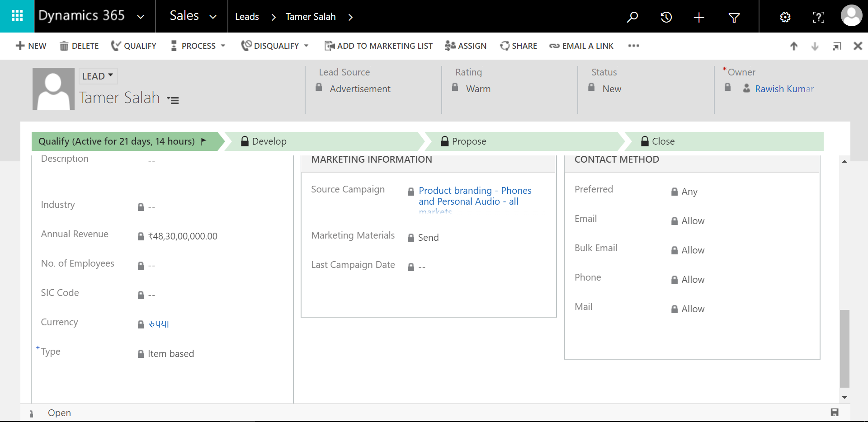Open the Process menu in command bar
The height and width of the screenshot is (422, 868).
[198, 46]
